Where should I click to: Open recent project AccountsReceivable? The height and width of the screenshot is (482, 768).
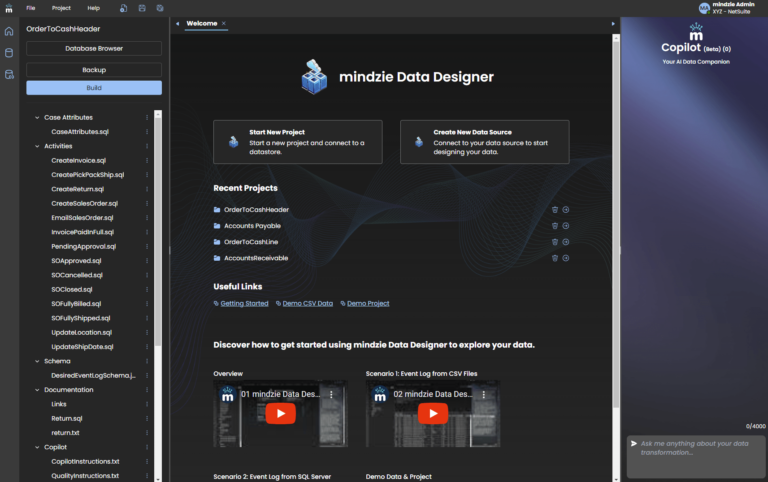pyautogui.click(x=256, y=258)
